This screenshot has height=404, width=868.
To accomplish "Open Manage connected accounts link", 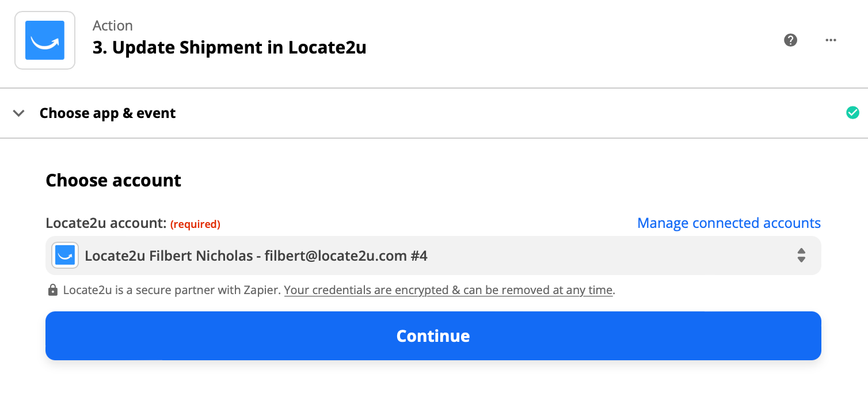I will 729,223.
